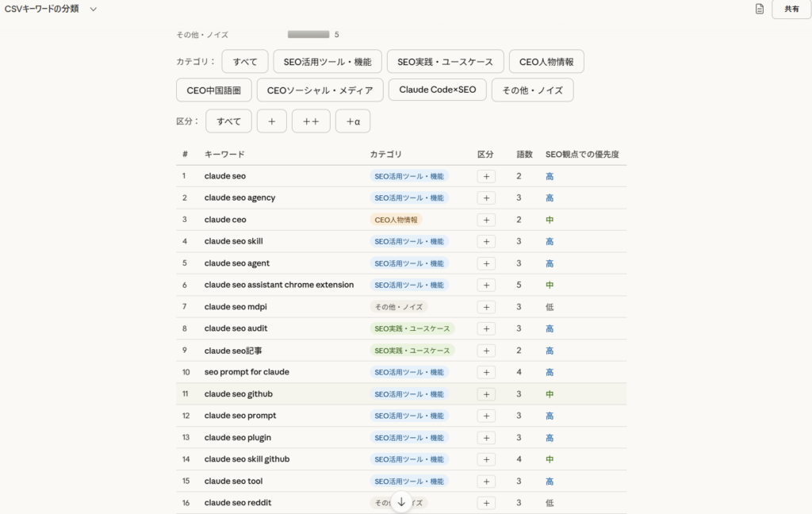812x514 pixels.
Task: Filter by the CEO人物情報 category
Action: pos(548,61)
